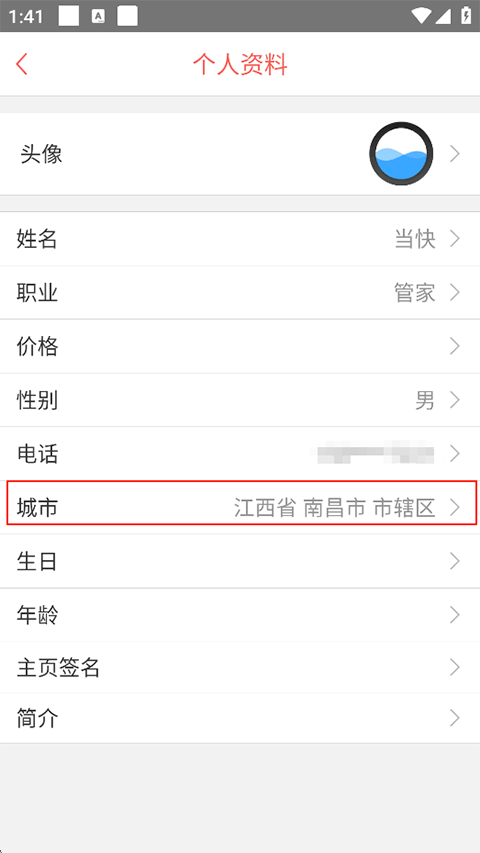The image size is (480, 853).
Task: Tap the battery charging icon
Action: (466, 16)
